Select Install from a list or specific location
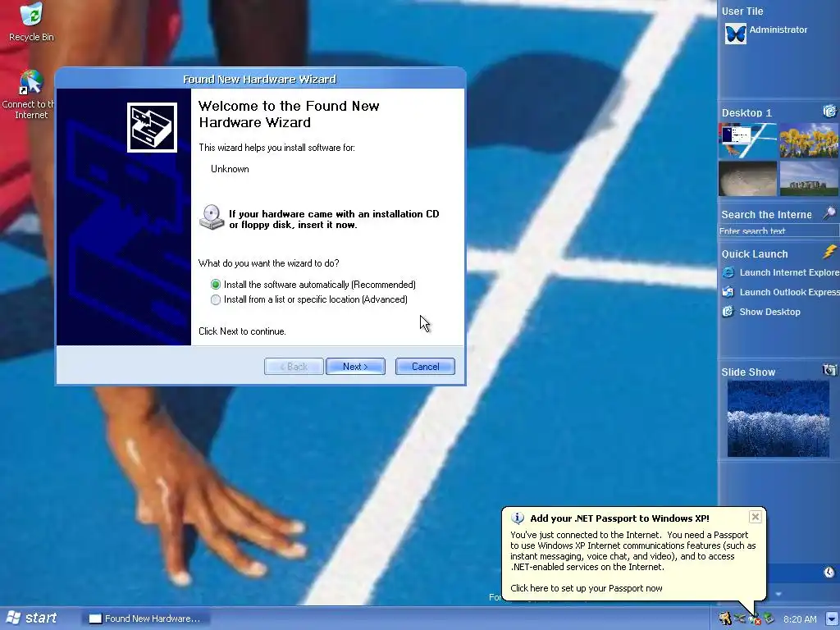The width and height of the screenshot is (840, 630). tap(309, 299)
